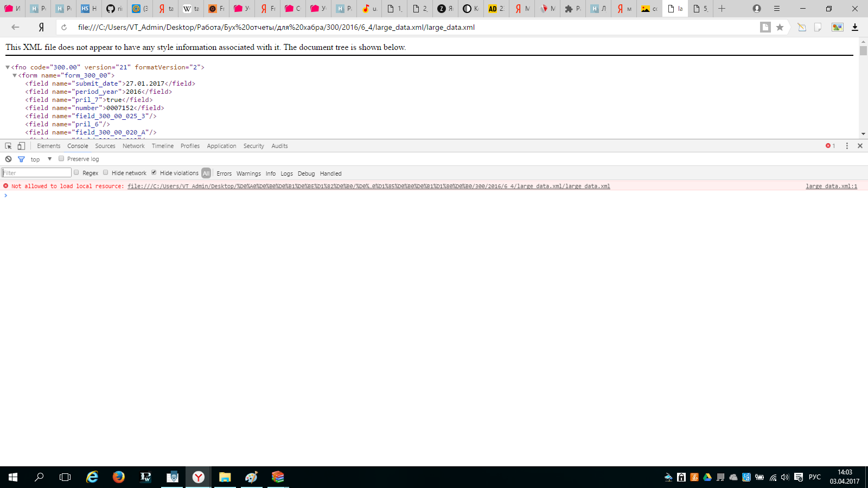Screen dimensions: 868x488
Task: Open the browser hamburger menu
Action: (777, 9)
